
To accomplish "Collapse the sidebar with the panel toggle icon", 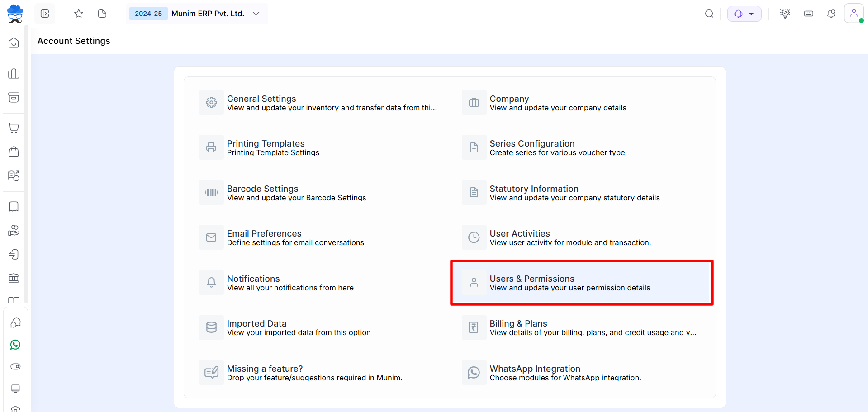I will [45, 14].
